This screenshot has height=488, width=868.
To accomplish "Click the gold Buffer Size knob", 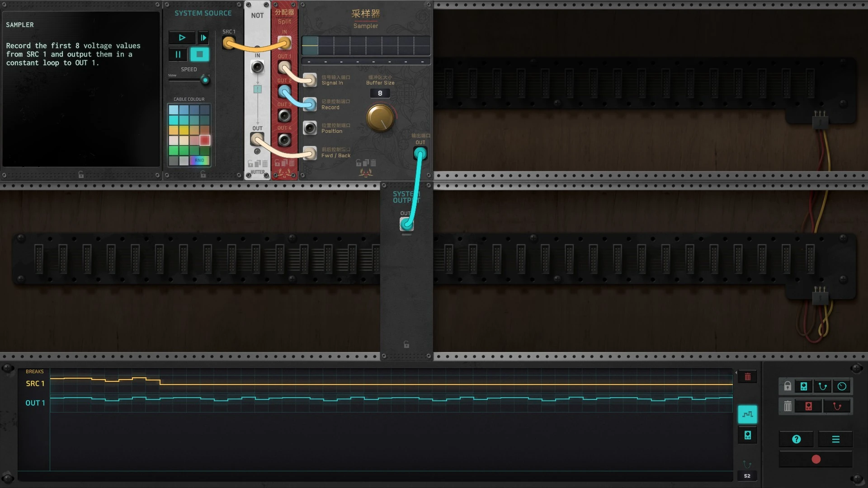I will tap(380, 117).
